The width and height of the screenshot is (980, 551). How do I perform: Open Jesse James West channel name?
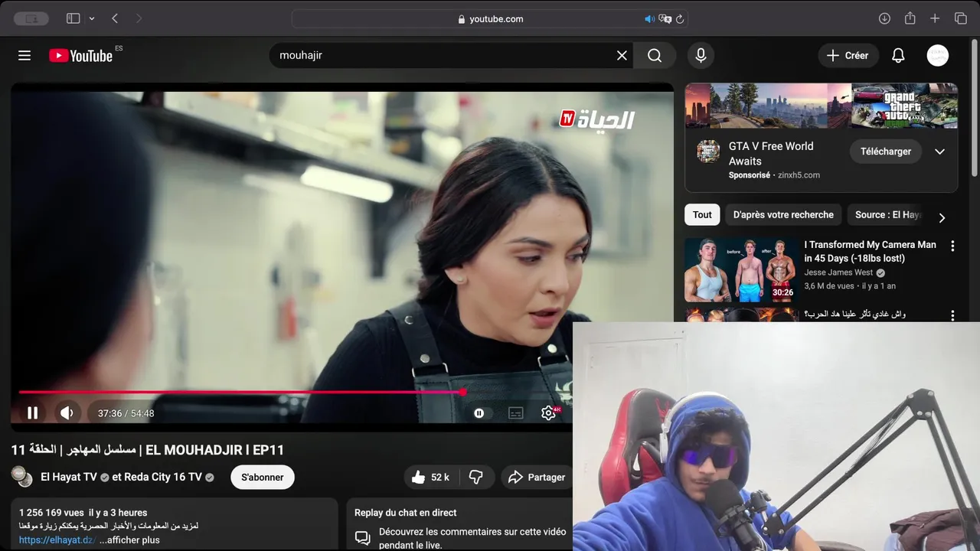pyautogui.click(x=838, y=272)
